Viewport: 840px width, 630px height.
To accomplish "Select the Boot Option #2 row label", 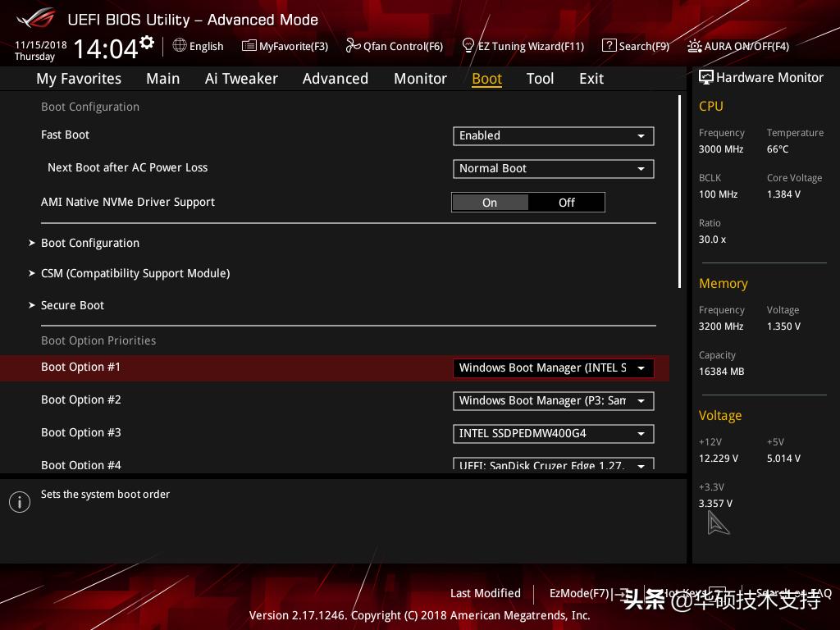I will [81, 399].
